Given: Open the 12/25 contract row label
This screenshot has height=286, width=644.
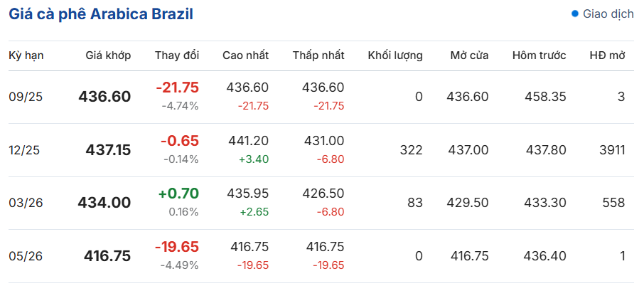Looking at the screenshot, I should 26,150.
